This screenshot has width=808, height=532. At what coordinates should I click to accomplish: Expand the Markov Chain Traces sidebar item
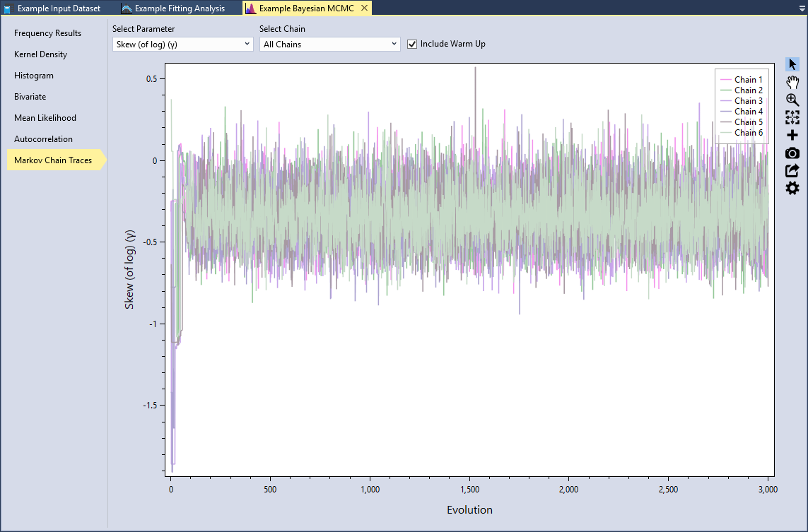tap(54, 160)
